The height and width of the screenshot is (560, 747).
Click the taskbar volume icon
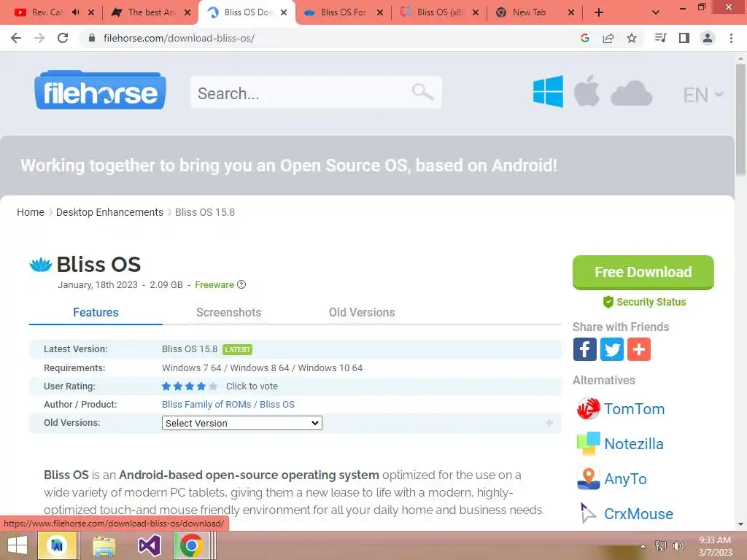pyautogui.click(x=678, y=545)
